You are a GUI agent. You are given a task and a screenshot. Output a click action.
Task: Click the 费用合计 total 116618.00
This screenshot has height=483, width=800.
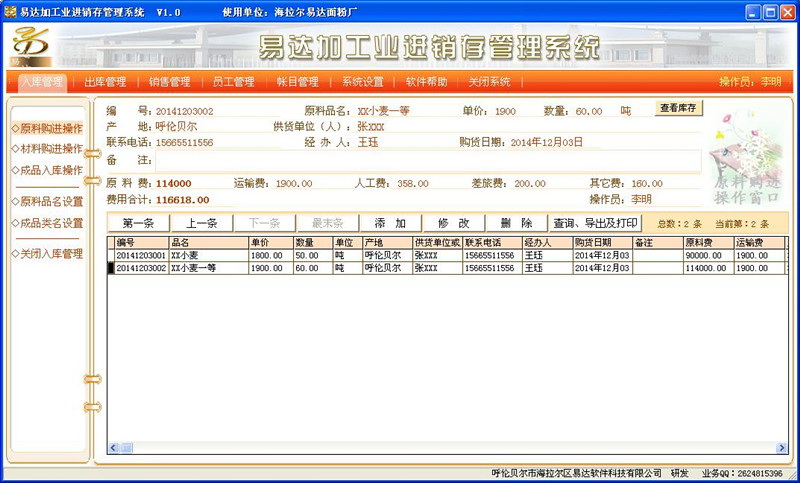click(x=183, y=200)
